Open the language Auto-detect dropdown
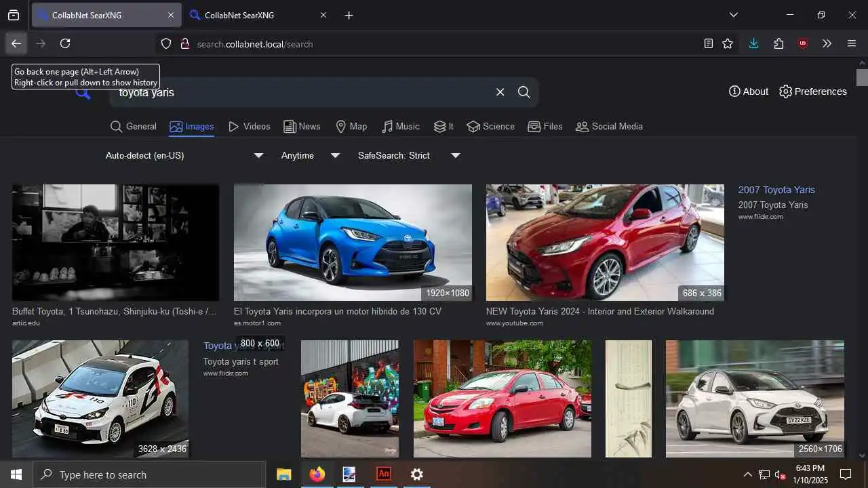The height and width of the screenshot is (488, 868). [184, 155]
